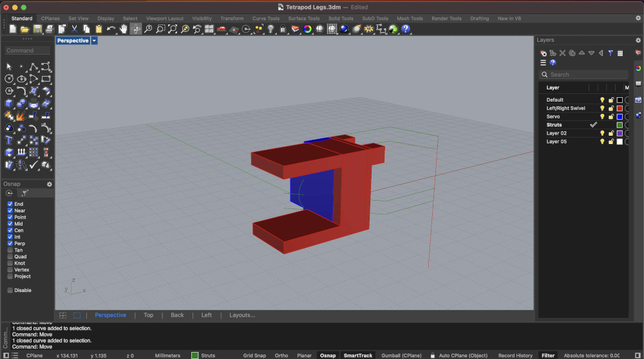This screenshot has width=644, height=359.
Task: Choose the Zoom Window tool
Action: click(x=160, y=29)
